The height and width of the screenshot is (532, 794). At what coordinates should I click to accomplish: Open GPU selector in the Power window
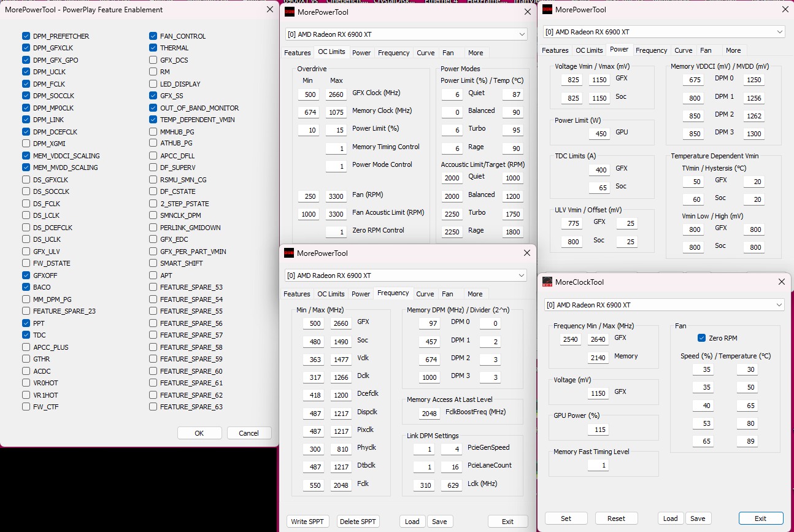click(665, 31)
